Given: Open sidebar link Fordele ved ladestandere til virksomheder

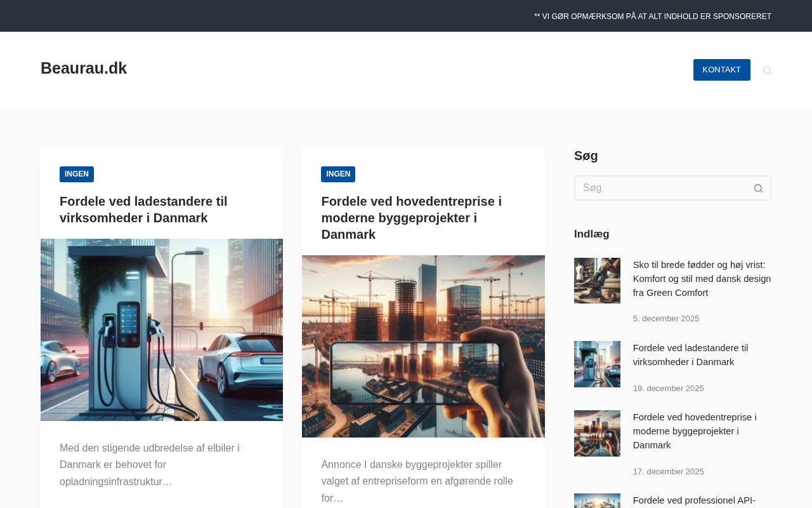Looking at the screenshot, I should pyautogui.click(x=690, y=355).
